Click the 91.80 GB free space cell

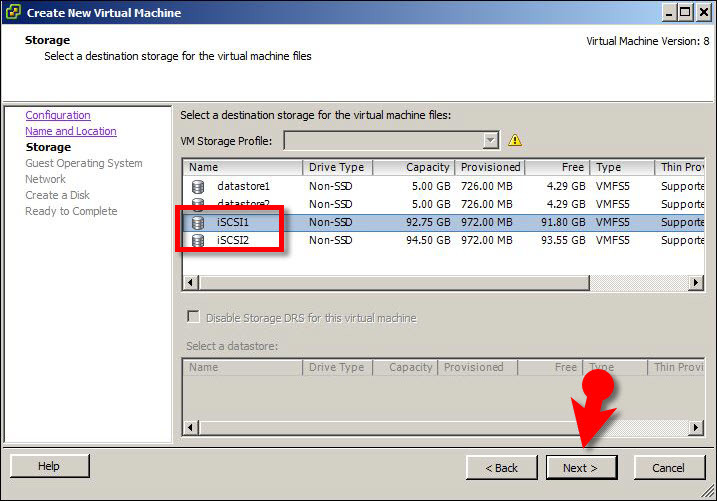pos(563,223)
